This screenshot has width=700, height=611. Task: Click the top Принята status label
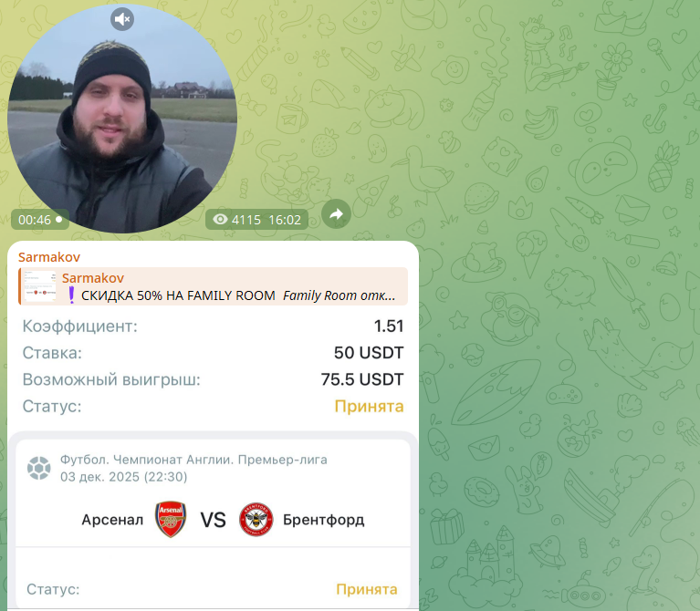(370, 407)
